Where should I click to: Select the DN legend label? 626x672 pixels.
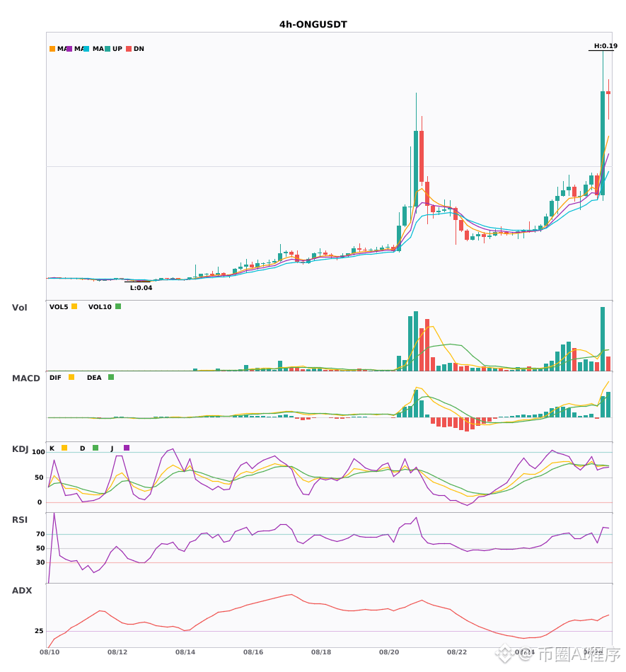[139, 49]
